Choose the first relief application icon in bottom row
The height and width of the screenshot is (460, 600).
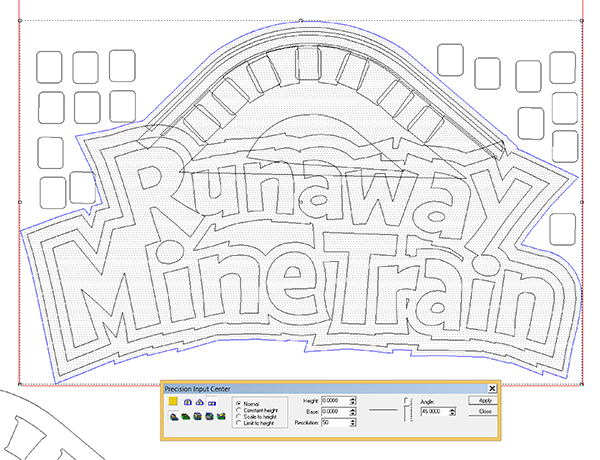tap(174, 416)
